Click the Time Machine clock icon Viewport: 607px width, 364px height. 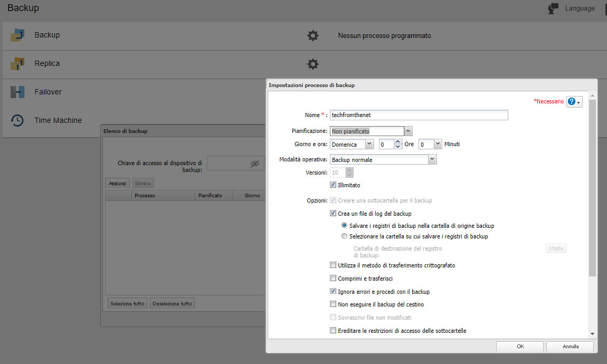pos(17,120)
